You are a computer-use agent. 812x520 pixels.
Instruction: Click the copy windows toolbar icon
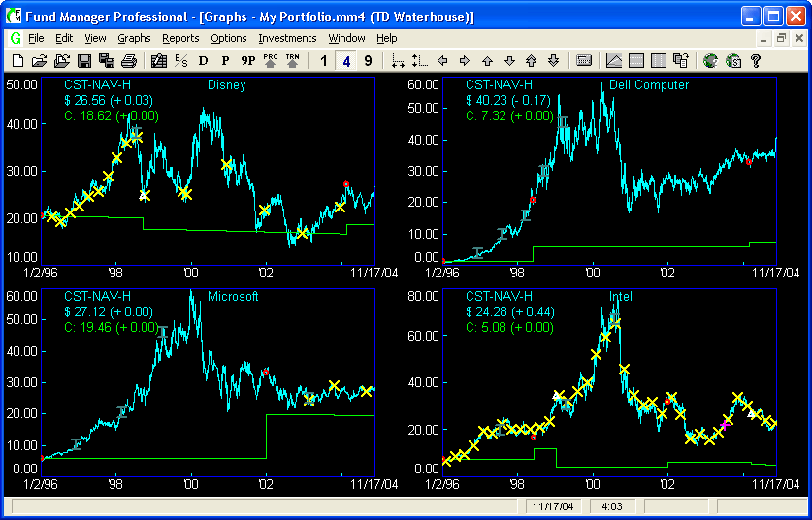pyautogui.click(x=680, y=61)
